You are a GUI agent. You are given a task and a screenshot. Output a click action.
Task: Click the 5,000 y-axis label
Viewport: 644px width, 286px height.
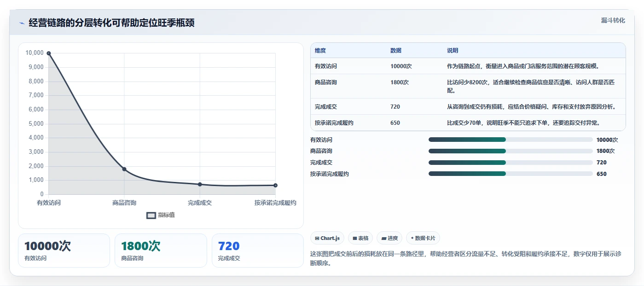36,123
